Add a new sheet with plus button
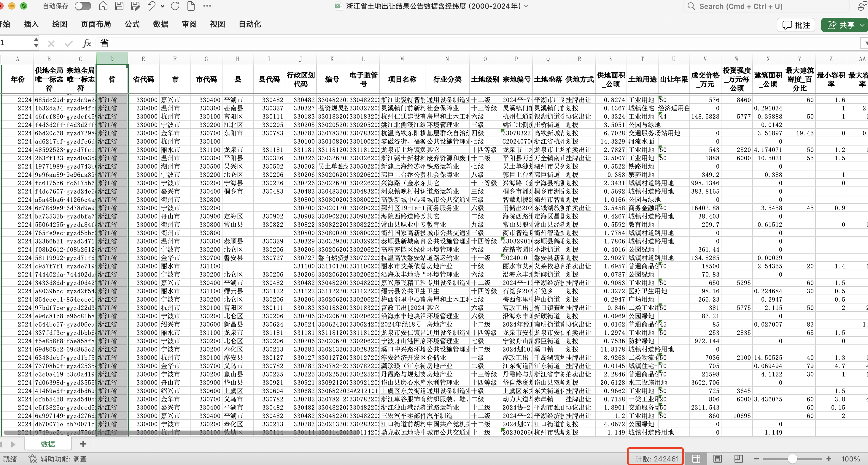The height and width of the screenshot is (465, 868). click(83, 444)
